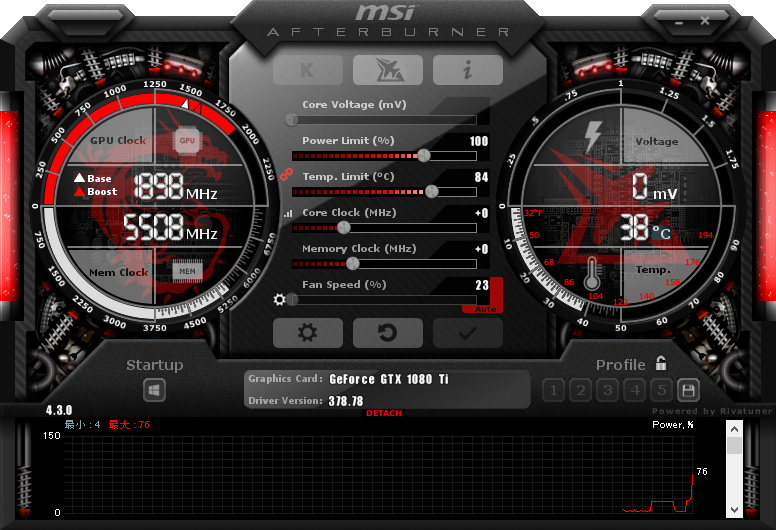Click the power usage graph area

coord(379,475)
